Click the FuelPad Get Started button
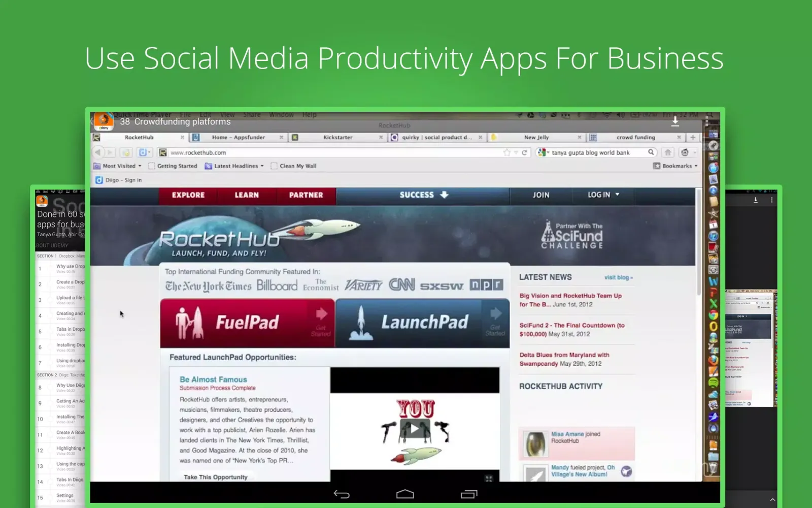The image size is (812, 508). click(x=321, y=322)
